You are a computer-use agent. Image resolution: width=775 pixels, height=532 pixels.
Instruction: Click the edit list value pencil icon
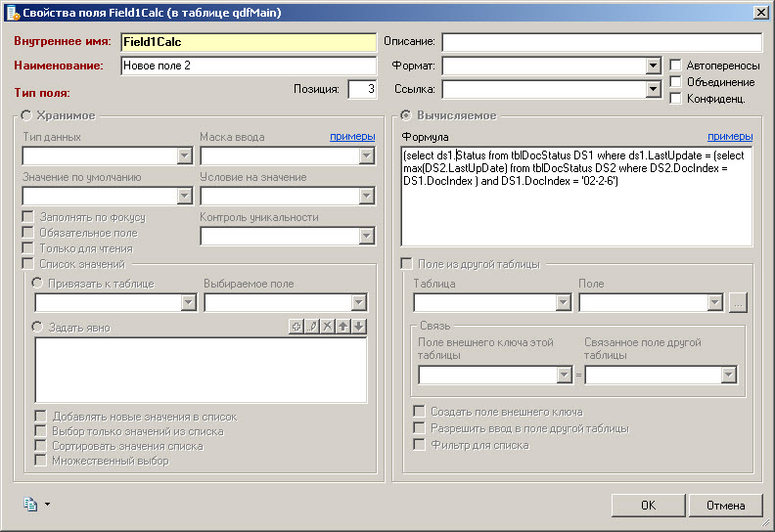coord(312,326)
